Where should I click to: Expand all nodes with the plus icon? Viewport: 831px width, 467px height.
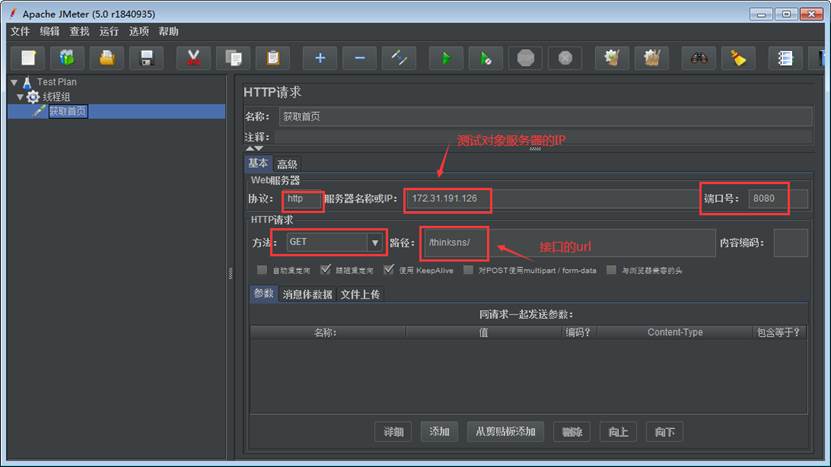coord(320,58)
